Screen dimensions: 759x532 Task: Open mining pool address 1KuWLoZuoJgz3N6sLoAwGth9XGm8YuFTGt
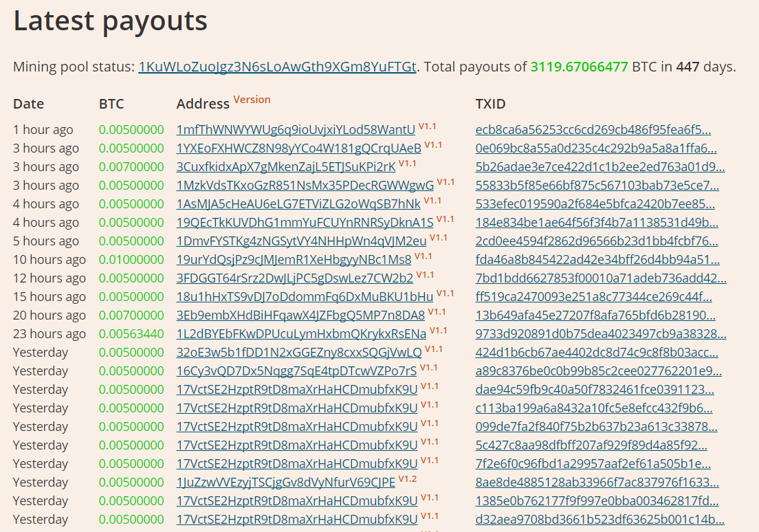pyautogui.click(x=277, y=67)
